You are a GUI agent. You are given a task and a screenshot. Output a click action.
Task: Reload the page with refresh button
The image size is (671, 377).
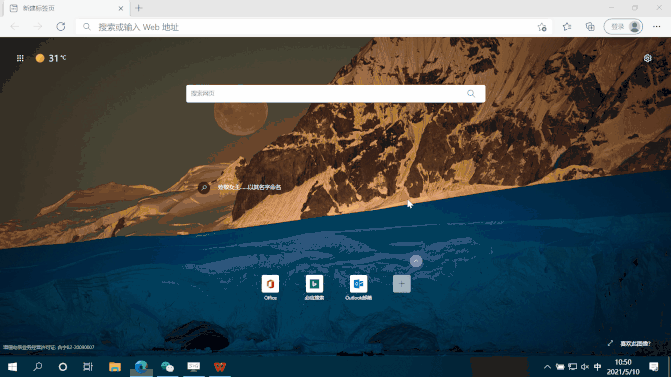61,27
